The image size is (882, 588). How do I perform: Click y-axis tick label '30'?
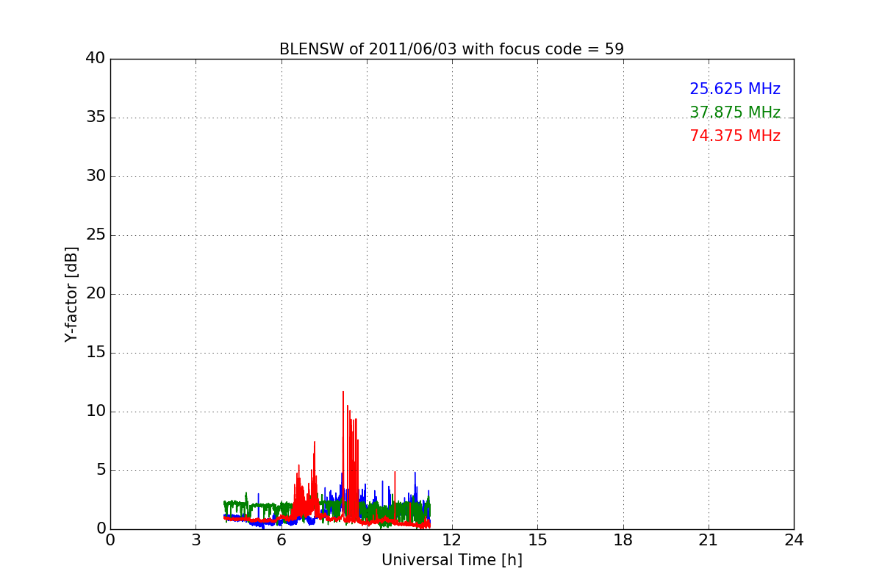96,176
